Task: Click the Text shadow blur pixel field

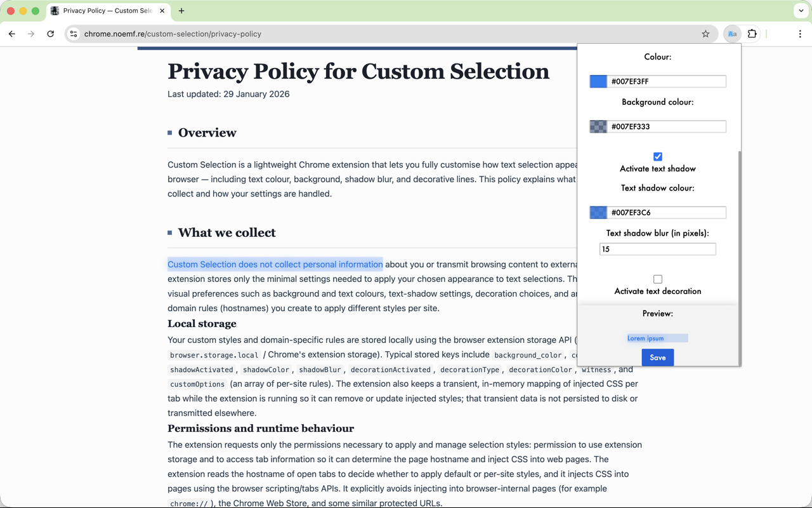Action: 658,249
